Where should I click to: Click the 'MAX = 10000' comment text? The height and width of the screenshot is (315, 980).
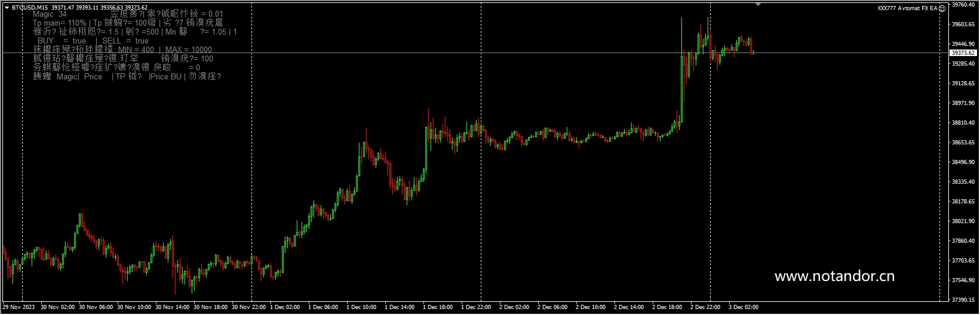188,50
